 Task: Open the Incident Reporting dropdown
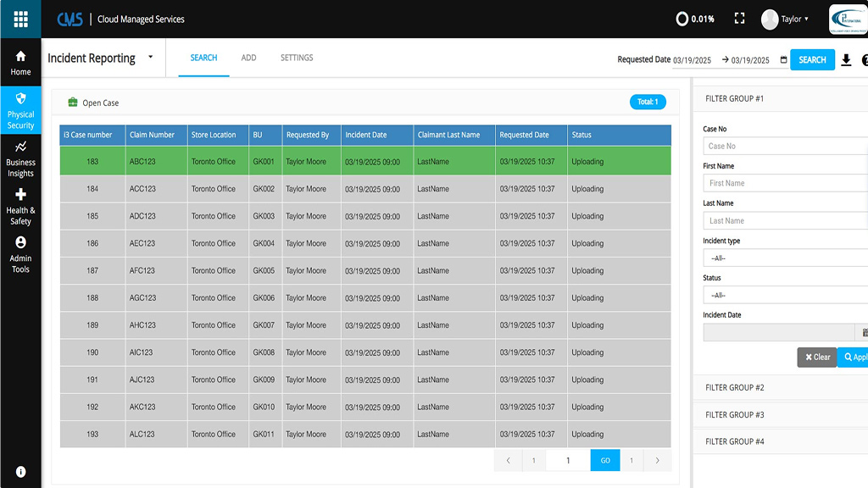pyautogui.click(x=151, y=58)
